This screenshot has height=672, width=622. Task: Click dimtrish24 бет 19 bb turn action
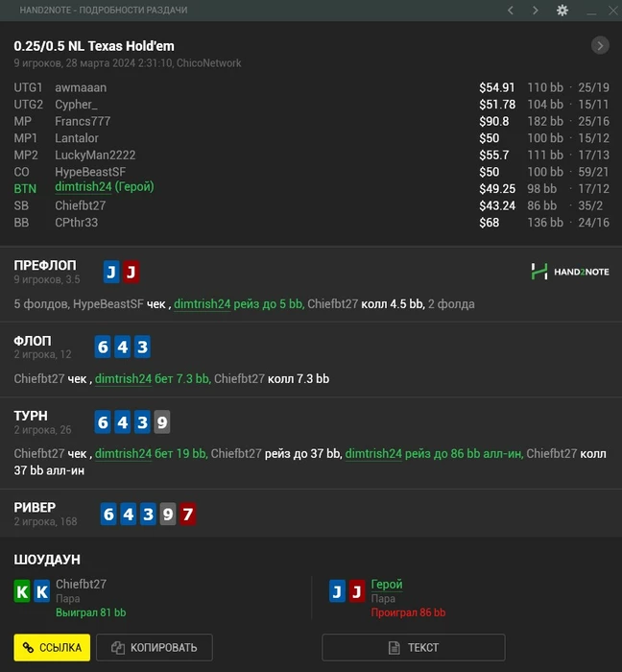(152, 453)
